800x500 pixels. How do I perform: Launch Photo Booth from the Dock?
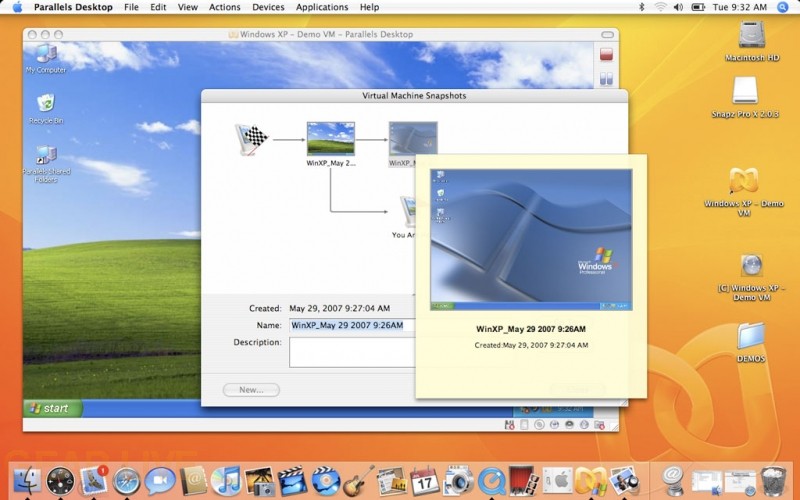point(524,481)
